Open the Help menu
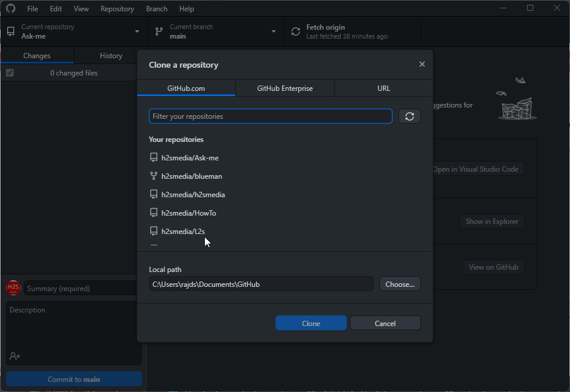The image size is (570, 392). pos(186,8)
